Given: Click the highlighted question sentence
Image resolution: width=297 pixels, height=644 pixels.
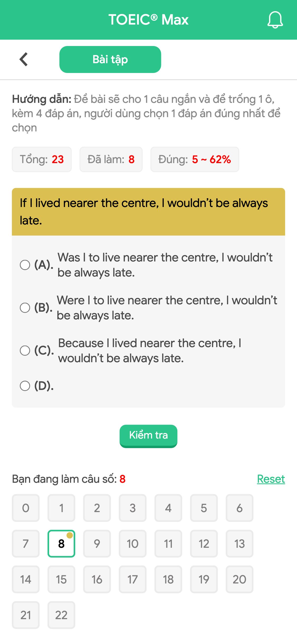Looking at the screenshot, I should coord(148,210).
